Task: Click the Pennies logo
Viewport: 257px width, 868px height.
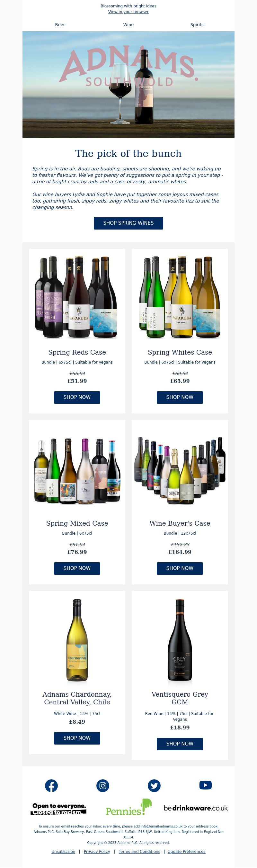Action: 128,807
